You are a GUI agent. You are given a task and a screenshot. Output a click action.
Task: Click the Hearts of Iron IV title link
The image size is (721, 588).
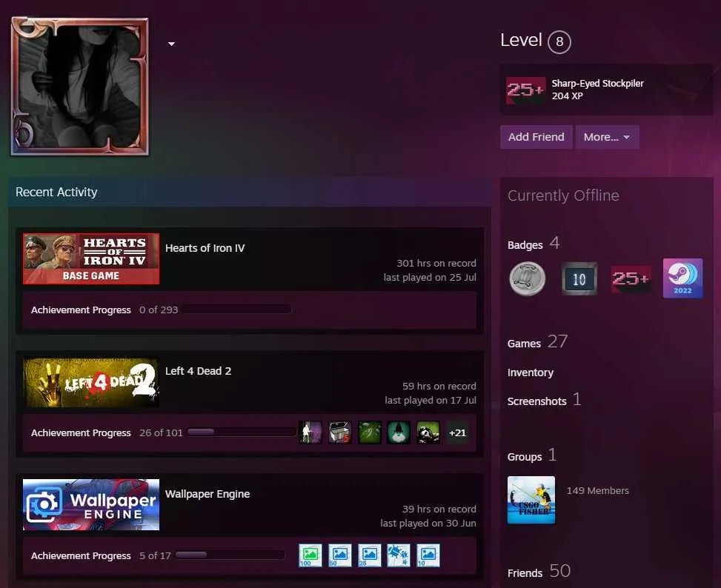[205, 248]
